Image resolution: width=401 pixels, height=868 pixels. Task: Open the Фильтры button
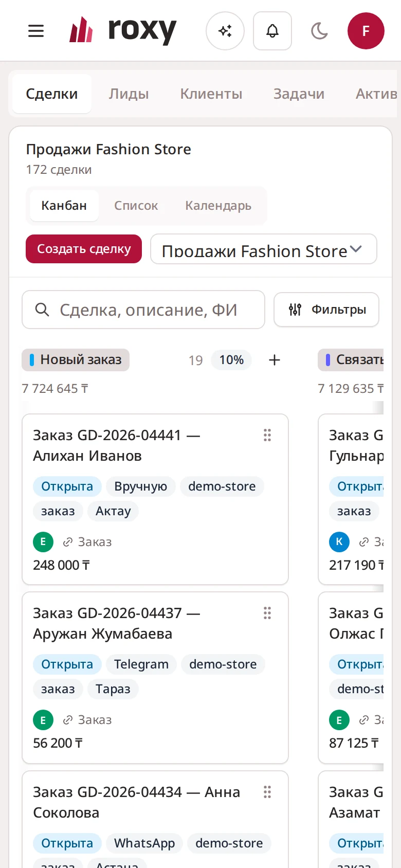pos(326,310)
